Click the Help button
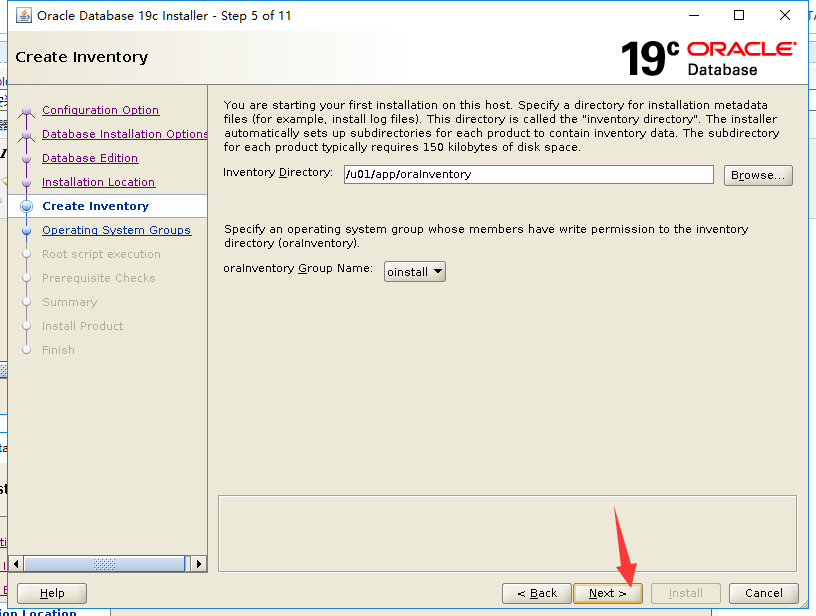The height and width of the screenshot is (616, 816). point(52,593)
